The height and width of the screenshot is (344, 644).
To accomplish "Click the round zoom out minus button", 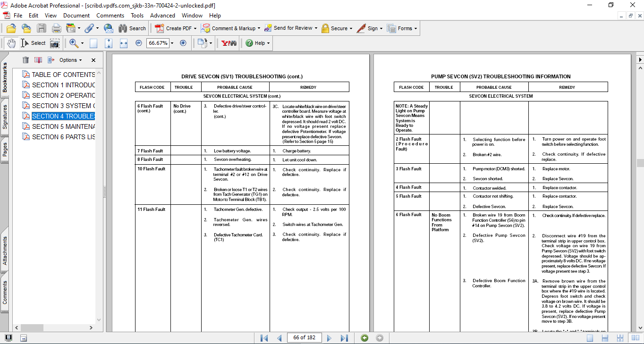I will pos(139,43).
